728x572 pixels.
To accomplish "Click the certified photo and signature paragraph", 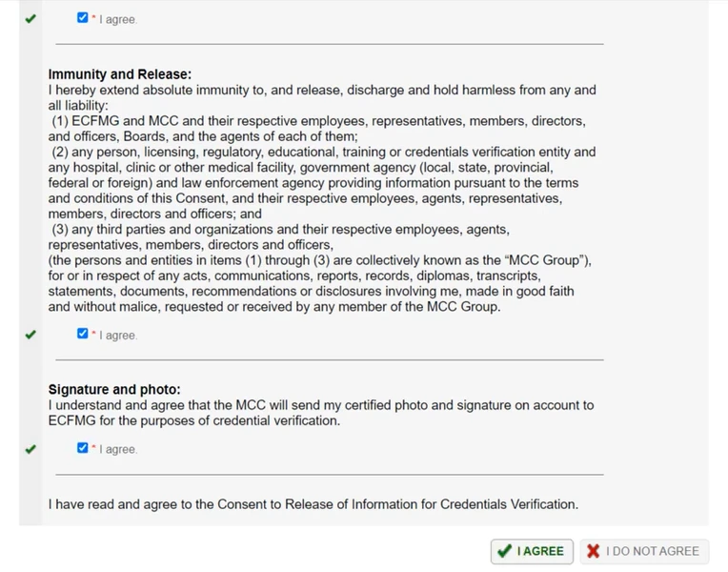I will click(320, 413).
